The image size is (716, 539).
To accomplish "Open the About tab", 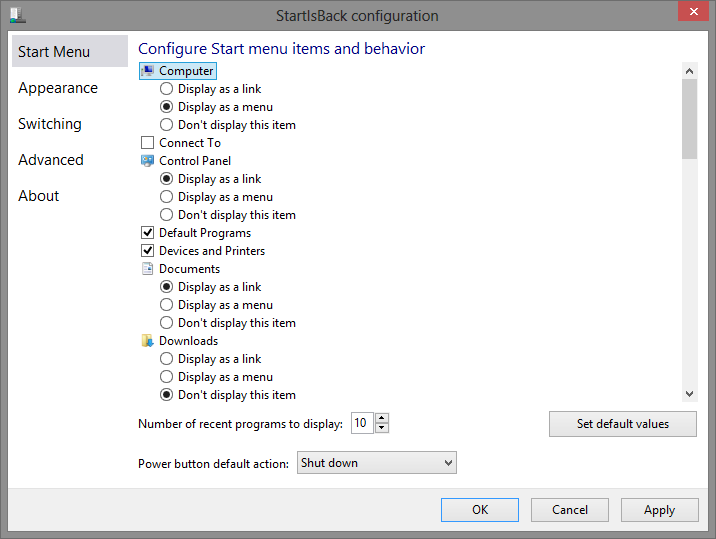I will coord(39,196).
